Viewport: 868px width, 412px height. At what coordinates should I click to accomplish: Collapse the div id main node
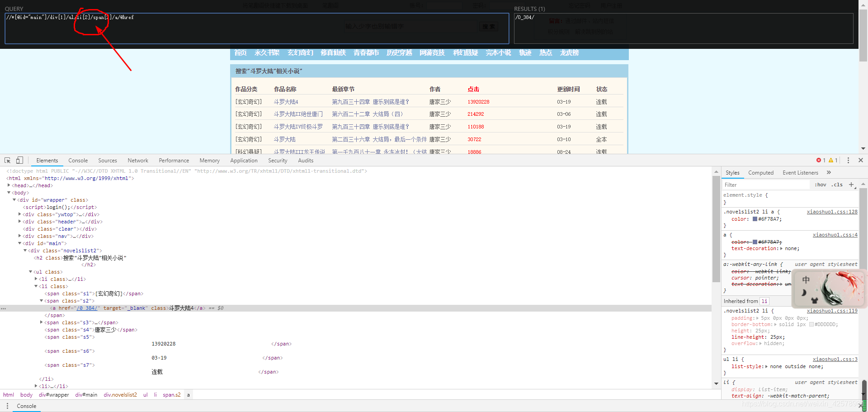(x=19, y=243)
